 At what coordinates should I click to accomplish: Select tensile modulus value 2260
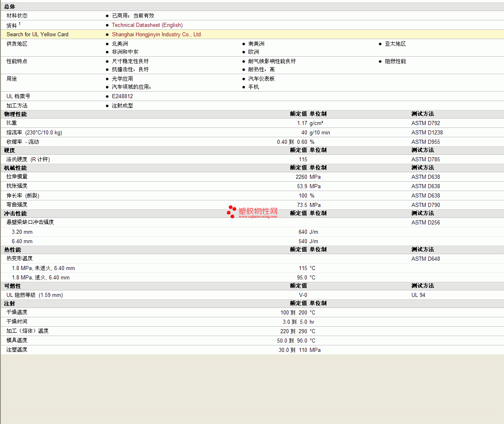[302, 177]
